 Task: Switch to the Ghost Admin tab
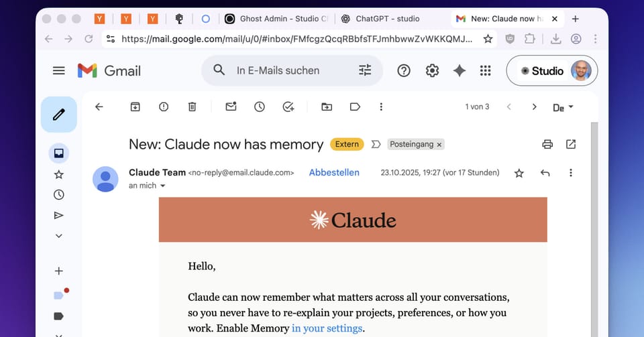pyautogui.click(x=275, y=19)
